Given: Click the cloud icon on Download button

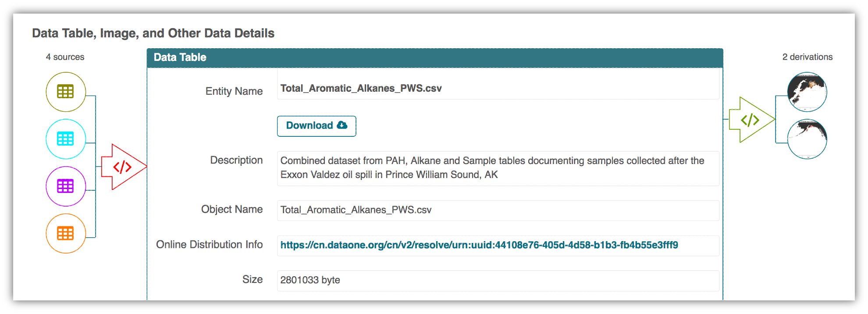Looking at the screenshot, I should click(x=342, y=125).
